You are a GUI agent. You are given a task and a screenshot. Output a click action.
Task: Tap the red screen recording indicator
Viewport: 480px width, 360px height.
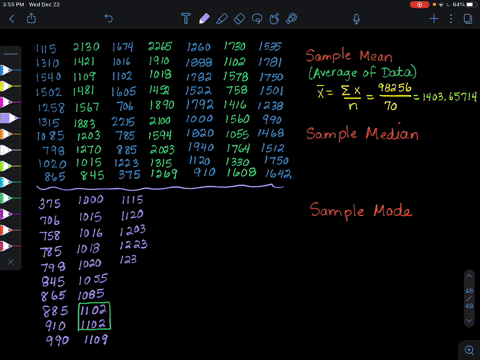(x=419, y=5)
